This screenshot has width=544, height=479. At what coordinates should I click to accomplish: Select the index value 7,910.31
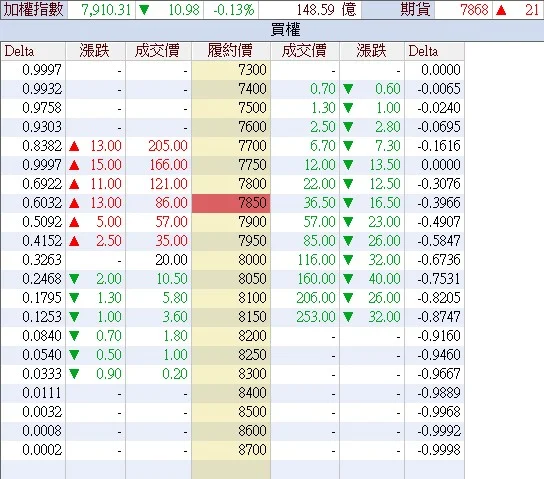[x=106, y=10]
